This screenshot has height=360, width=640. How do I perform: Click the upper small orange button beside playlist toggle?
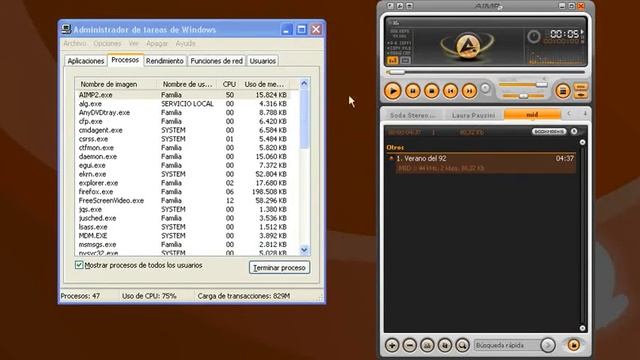click(581, 87)
